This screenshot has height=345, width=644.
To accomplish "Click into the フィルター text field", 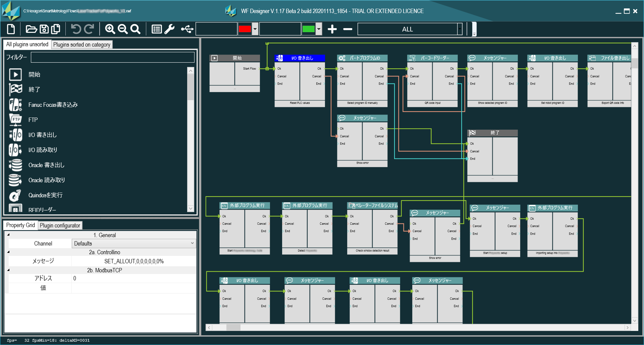I will [112, 57].
